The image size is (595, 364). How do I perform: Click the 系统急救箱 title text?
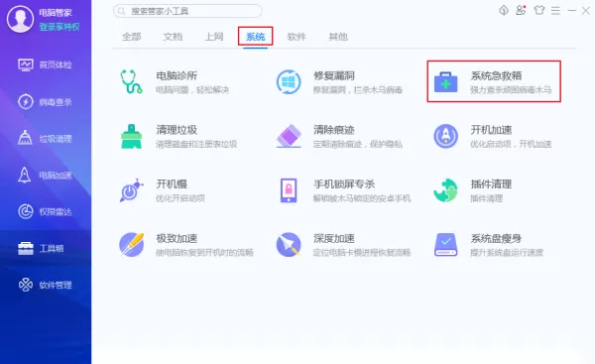(496, 76)
